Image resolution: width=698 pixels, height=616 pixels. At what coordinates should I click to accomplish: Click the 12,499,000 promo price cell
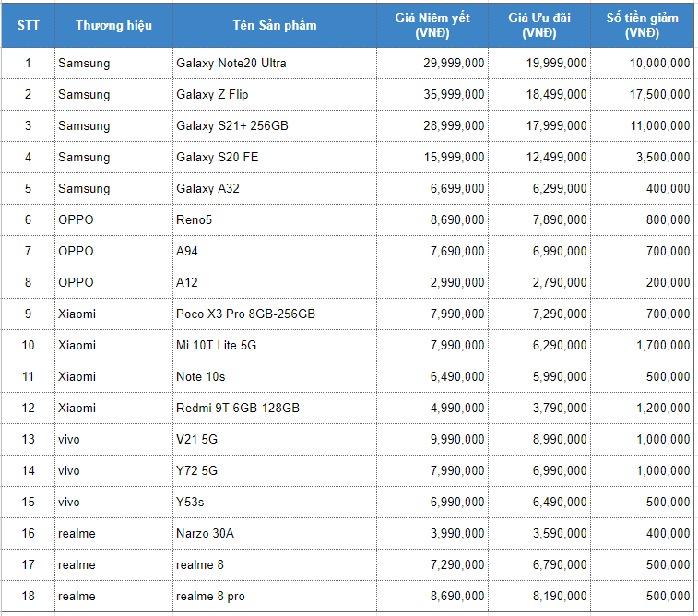pyautogui.click(x=539, y=157)
